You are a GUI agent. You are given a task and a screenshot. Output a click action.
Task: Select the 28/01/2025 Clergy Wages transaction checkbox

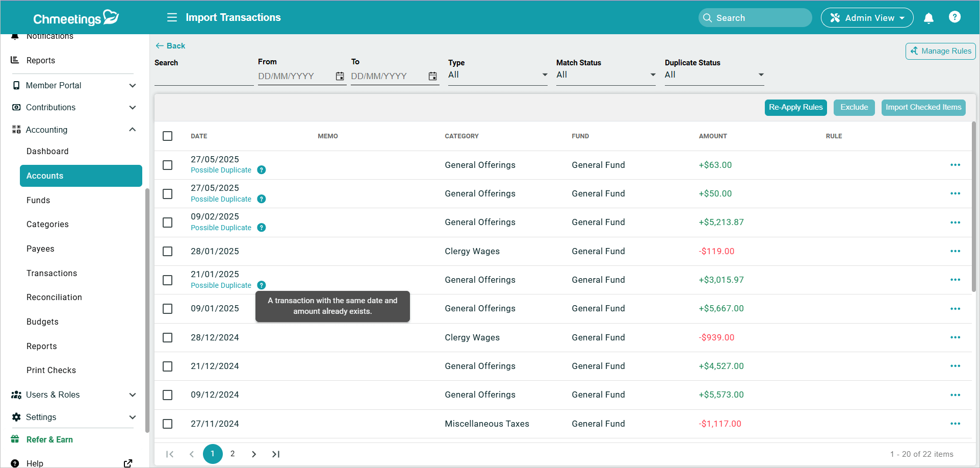[168, 252]
